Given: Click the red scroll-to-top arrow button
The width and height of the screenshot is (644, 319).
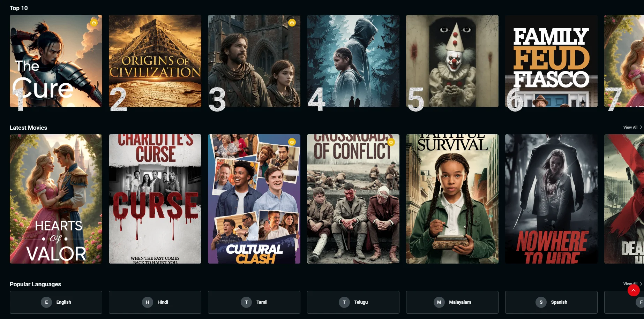Looking at the screenshot, I should pos(634,290).
